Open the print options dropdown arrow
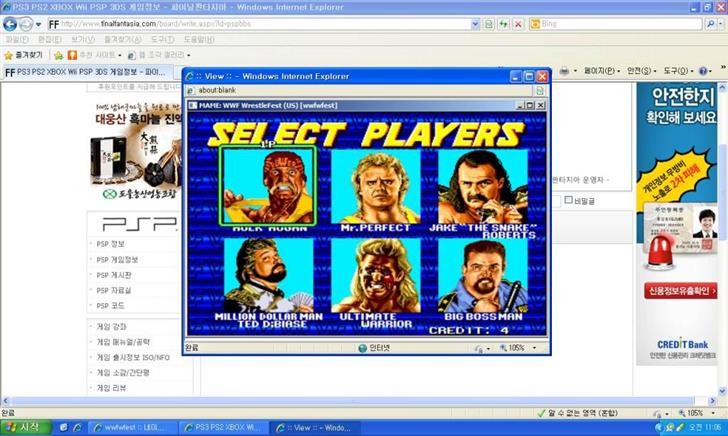728x436 pixels. click(575, 71)
